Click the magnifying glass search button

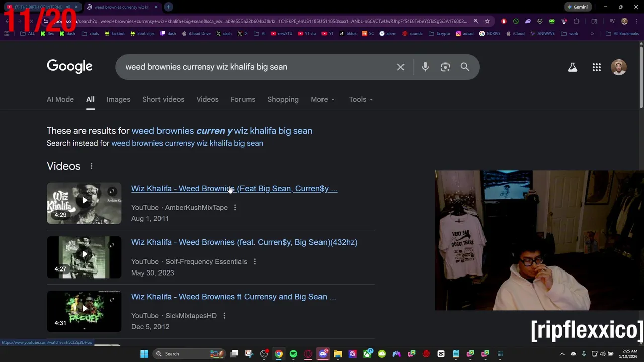(465, 67)
